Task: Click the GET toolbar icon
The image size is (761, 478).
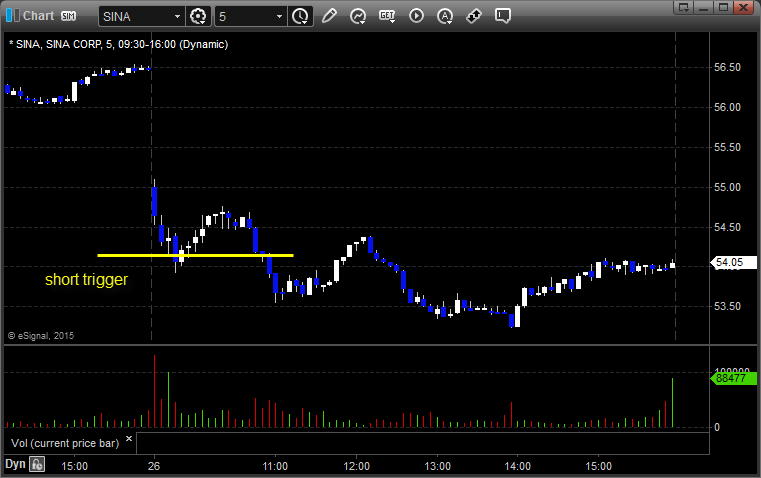Action: click(x=387, y=16)
